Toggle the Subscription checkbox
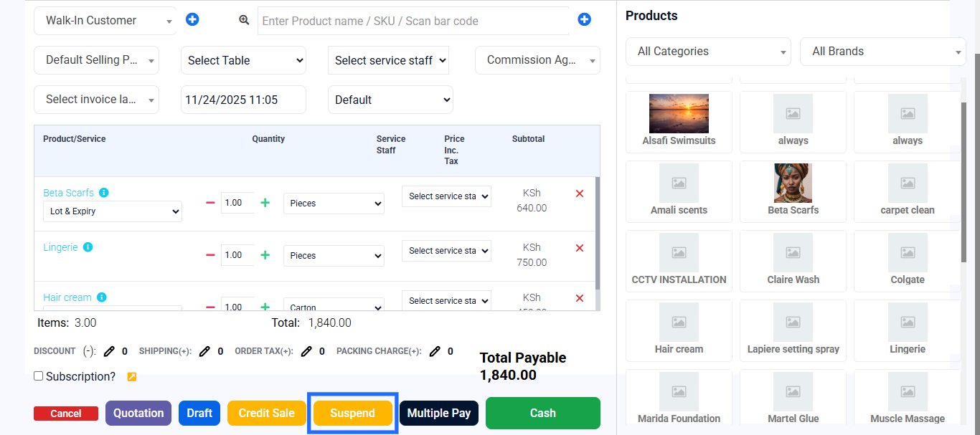The height and width of the screenshot is (435, 980). (x=39, y=376)
